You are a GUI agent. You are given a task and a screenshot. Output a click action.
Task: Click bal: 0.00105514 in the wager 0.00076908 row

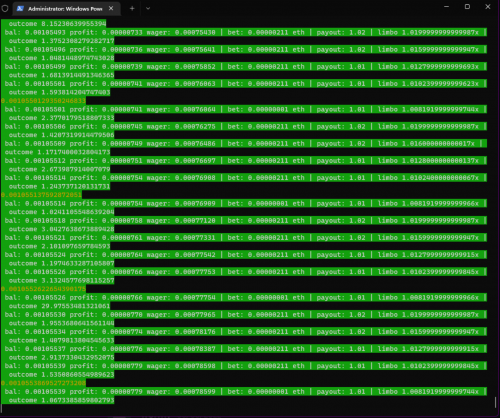(35, 178)
